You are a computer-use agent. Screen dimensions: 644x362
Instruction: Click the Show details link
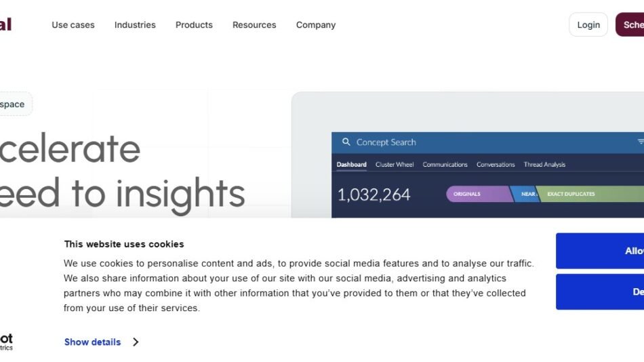pos(92,342)
